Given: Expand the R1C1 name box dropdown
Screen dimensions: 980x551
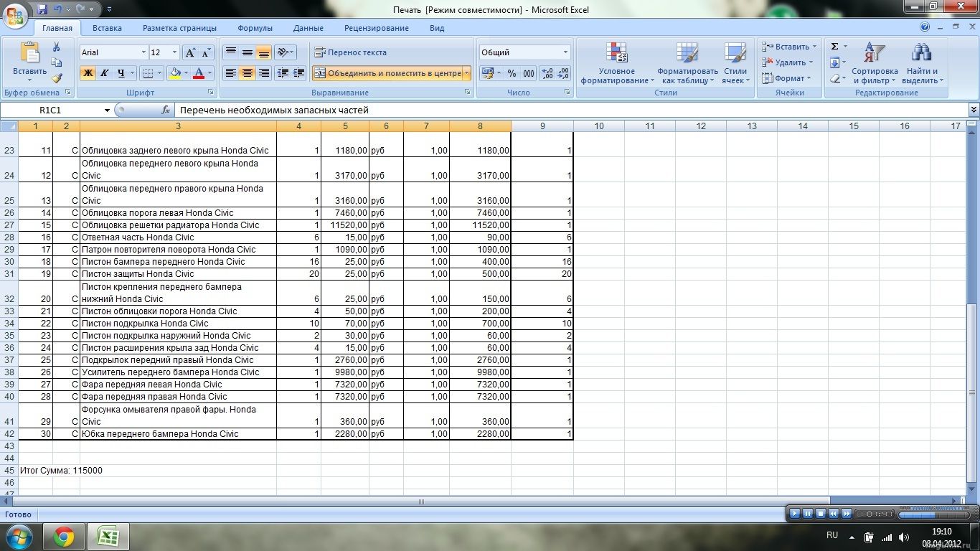Looking at the screenshot, I should pyautogui.click(x=107, y=110).
